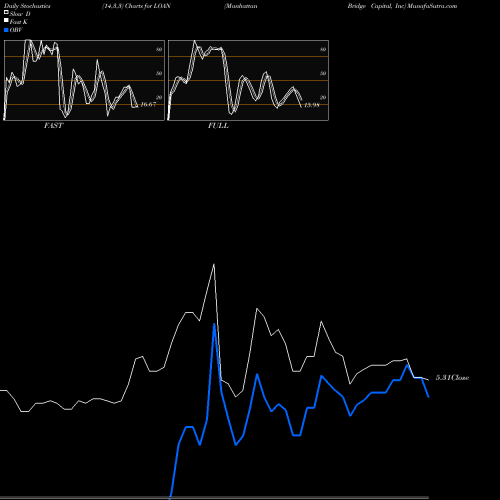The height and width of the screenshot is (500, 500).
Task: Click the 16.67 value in FAST chart
Action: tap(148, 105)
